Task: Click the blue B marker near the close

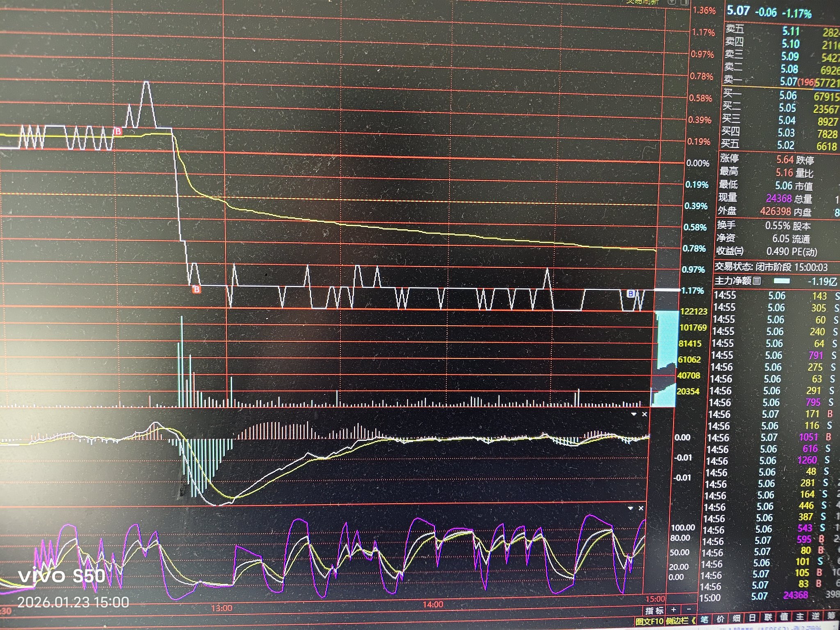Action: point(631,294)
